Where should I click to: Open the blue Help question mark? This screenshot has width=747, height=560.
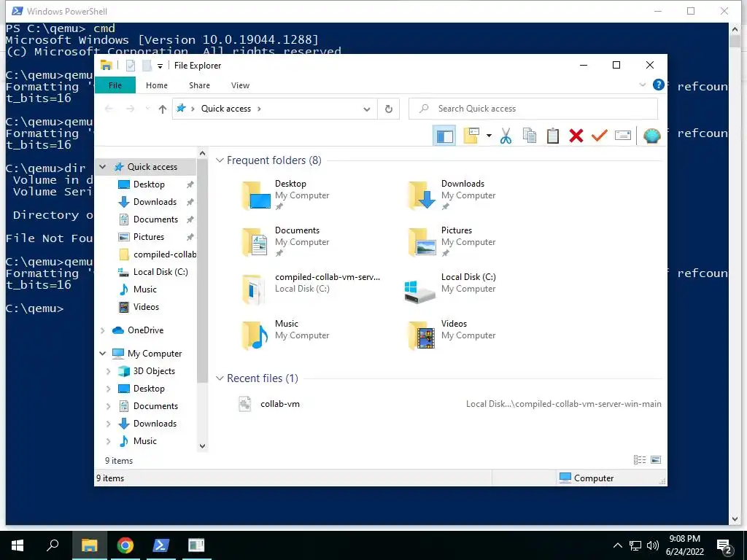[x=659, y=85]
